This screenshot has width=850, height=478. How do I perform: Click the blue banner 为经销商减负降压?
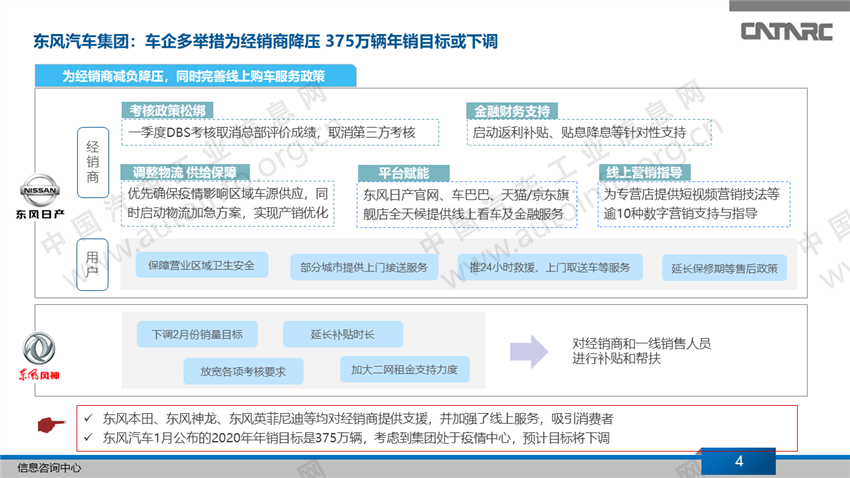click(195, 76)
